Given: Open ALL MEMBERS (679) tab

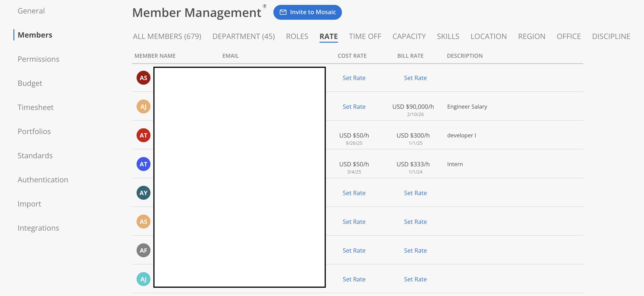Looking at the screenshot, I should point(167,37).
